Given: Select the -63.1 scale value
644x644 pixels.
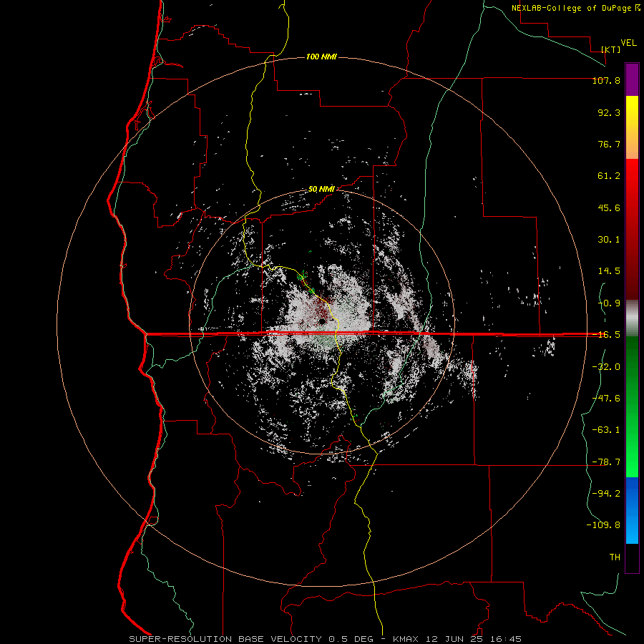Looking at the screenshot, I should pyautogui.click(x=606, y=430).
